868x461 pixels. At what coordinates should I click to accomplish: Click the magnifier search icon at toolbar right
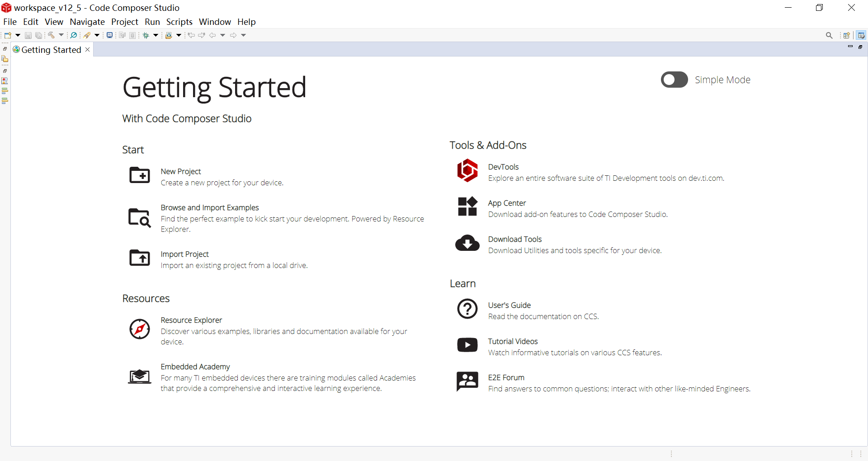coord(829,35)
